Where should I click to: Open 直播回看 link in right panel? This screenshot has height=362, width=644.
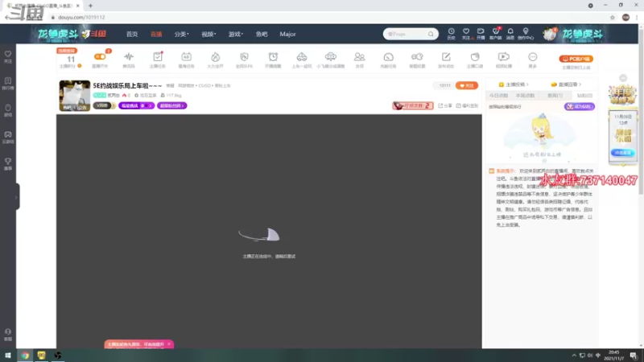(566, 84)
